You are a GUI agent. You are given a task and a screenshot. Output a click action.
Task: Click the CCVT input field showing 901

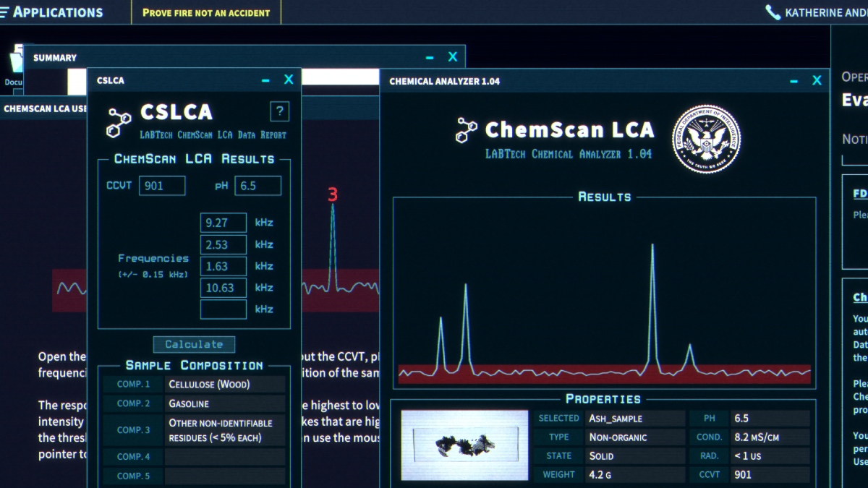pos(162,186)
